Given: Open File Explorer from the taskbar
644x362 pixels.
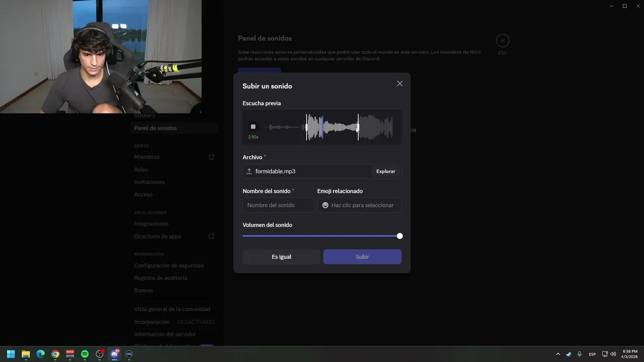Looking at the screenshot, I should point(26,354).
